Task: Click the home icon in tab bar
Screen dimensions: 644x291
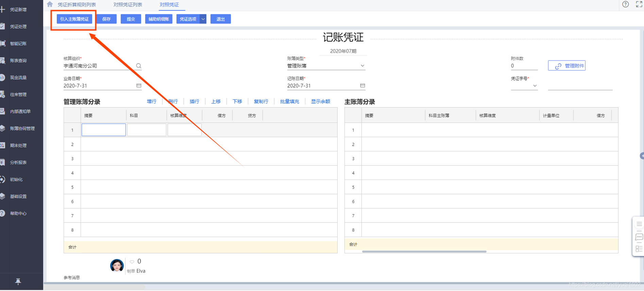Action: 50,4
